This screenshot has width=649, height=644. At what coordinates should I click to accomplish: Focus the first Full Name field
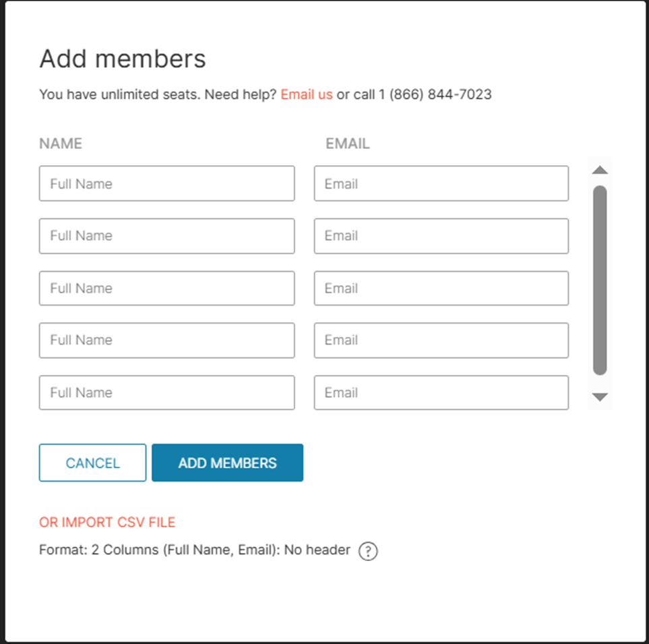166,183
